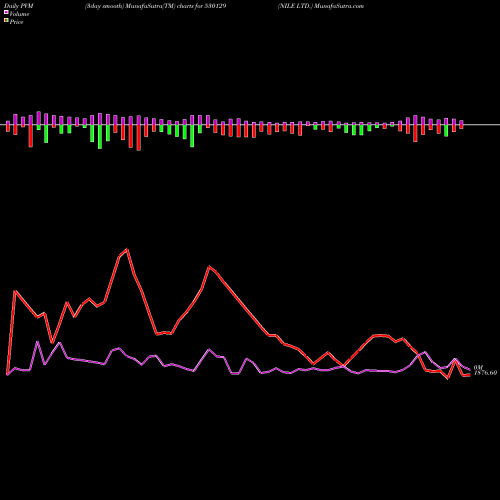Screen dimensions: 500x500
Task: Click the '0M' volume value label
Action: pyautogui.click(x=478, y=367)
